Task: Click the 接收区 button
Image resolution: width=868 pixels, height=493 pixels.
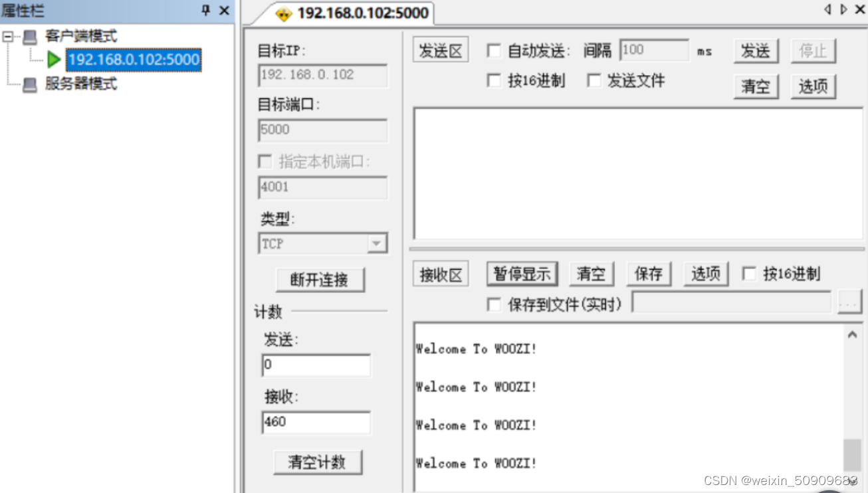Action: (441, 274)
